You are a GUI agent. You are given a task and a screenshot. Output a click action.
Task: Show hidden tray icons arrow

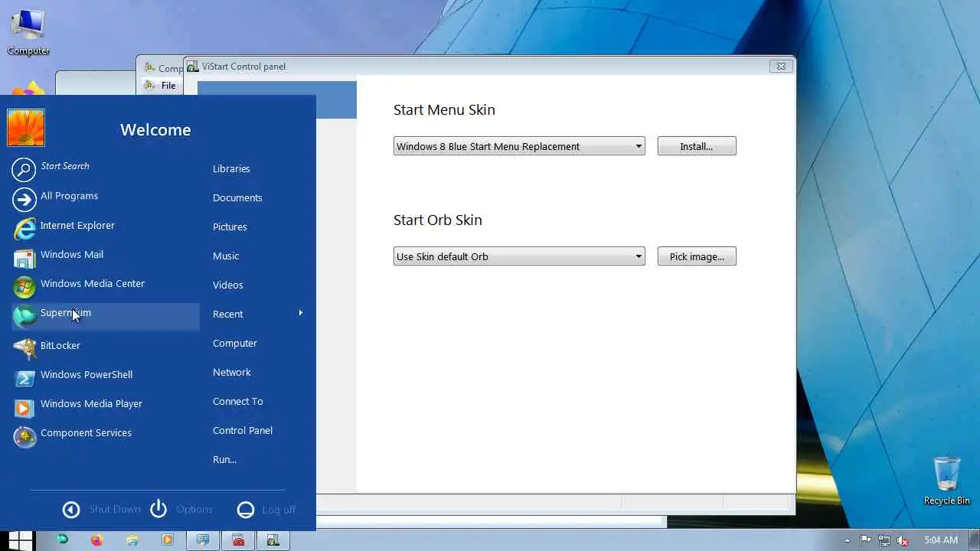(847, 540)
